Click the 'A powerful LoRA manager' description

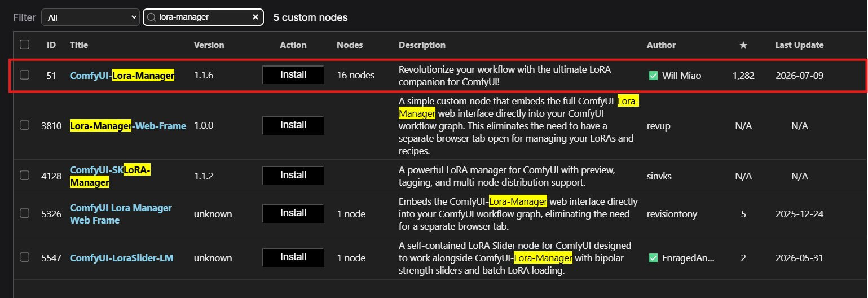[506, 176]
